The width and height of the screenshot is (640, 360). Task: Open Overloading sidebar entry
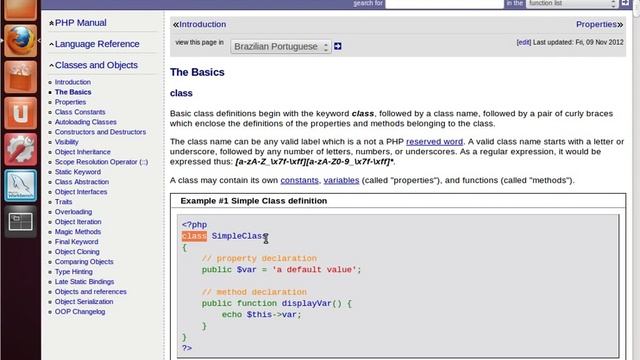[73, 212]
